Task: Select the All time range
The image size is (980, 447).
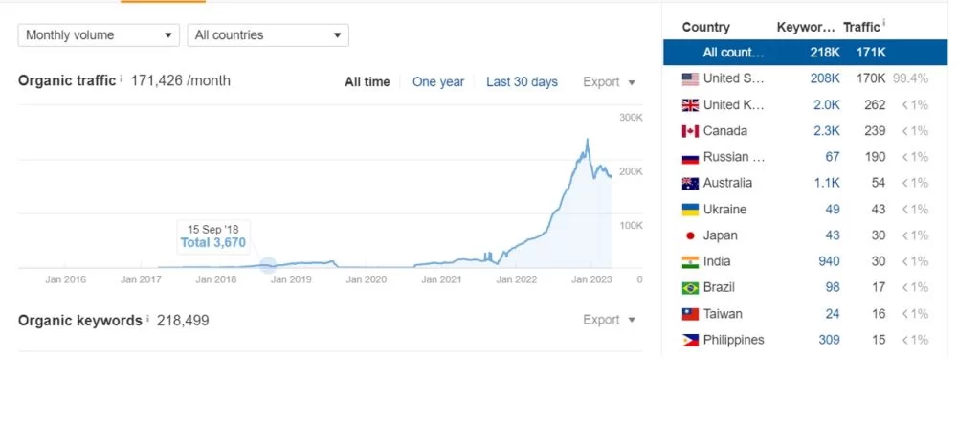Action: click(x=367, y=82)
